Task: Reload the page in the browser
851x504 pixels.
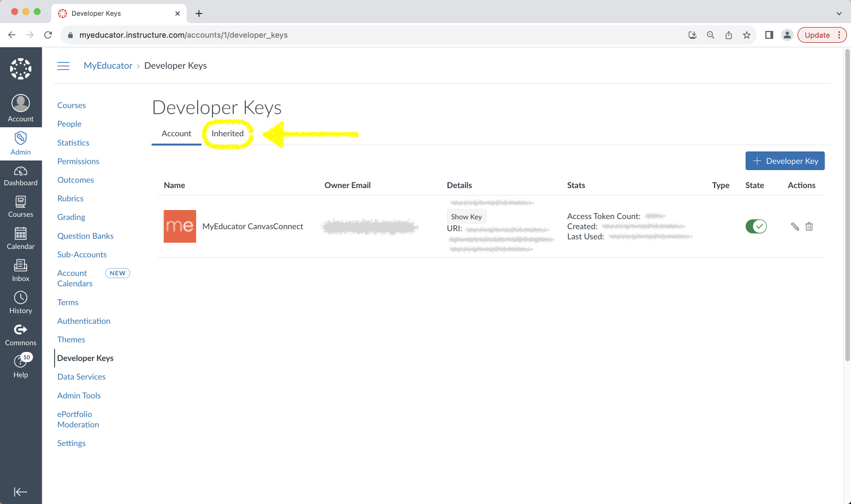Action: click(48, 35)
